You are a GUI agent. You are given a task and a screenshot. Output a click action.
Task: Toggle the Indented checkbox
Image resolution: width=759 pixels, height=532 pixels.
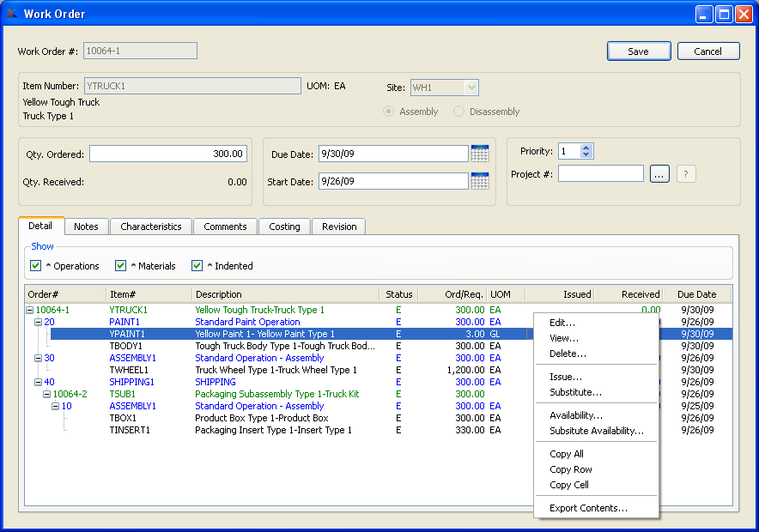[x=197, y=266]
